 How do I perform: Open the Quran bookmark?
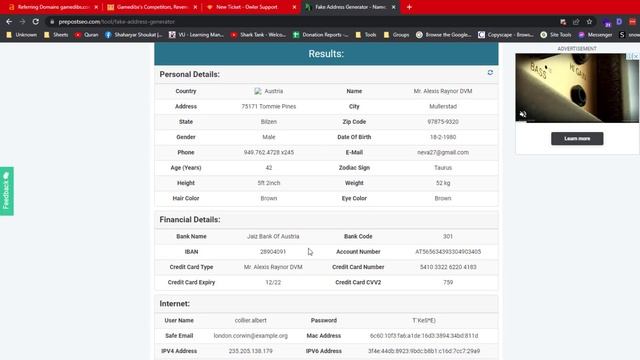pyautogui.click(x=87, y=35)
